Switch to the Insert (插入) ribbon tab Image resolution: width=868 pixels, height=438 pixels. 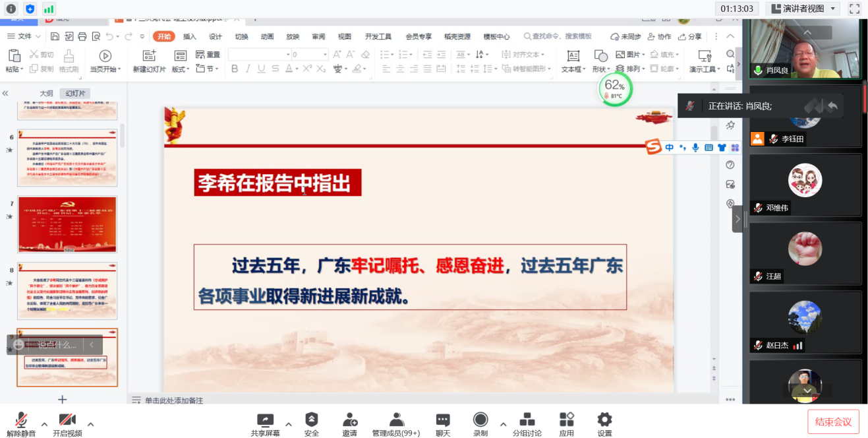190,36
